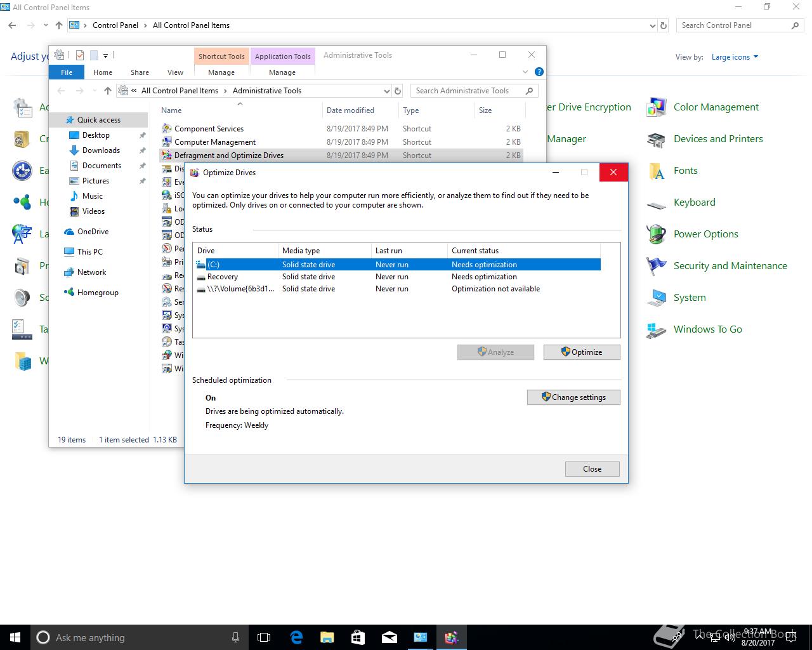
Task: Open Videos folder in navigation pane
Action: [93, 211]
